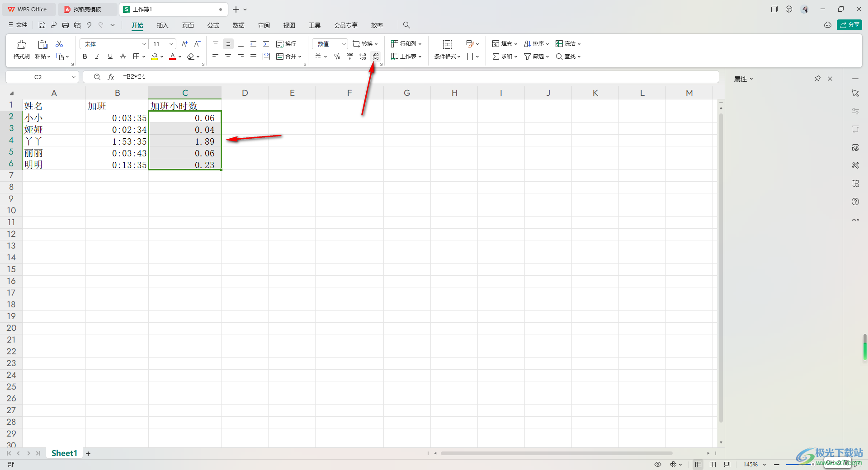Open the File (文件) menu
Screen dimensions: 868x470
[18, 25]
